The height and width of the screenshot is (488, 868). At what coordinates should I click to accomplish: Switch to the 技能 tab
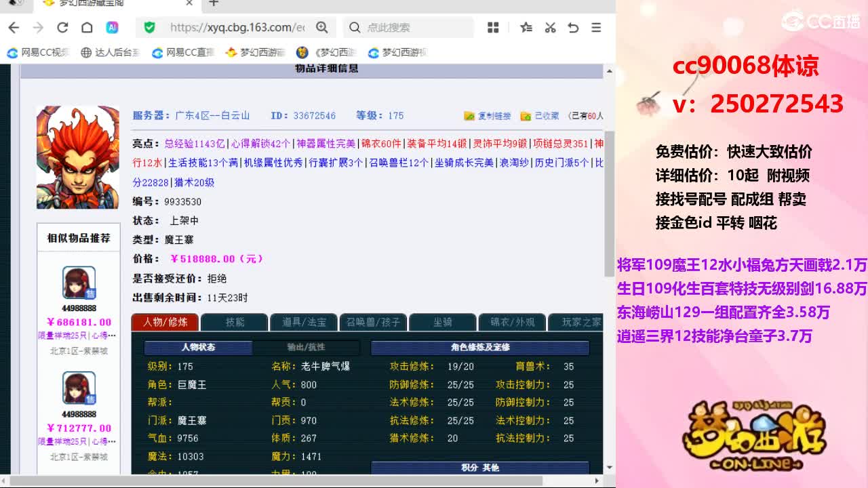[x=235, y=323]
